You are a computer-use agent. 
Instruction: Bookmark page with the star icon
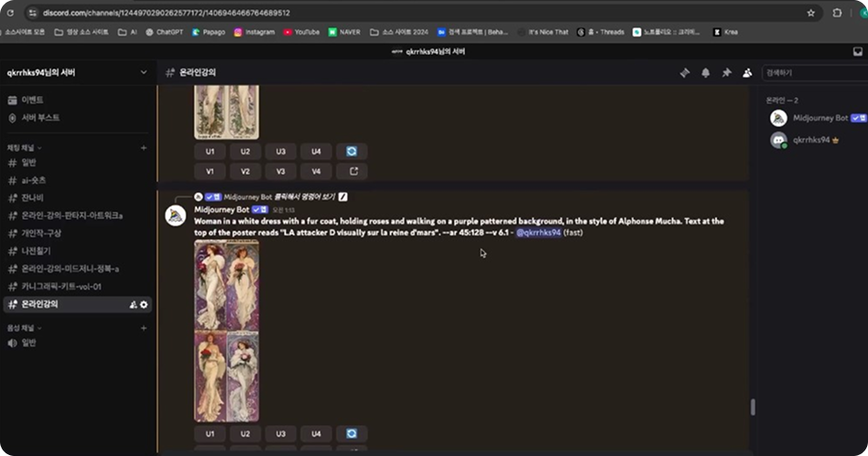tap(810, 13)
